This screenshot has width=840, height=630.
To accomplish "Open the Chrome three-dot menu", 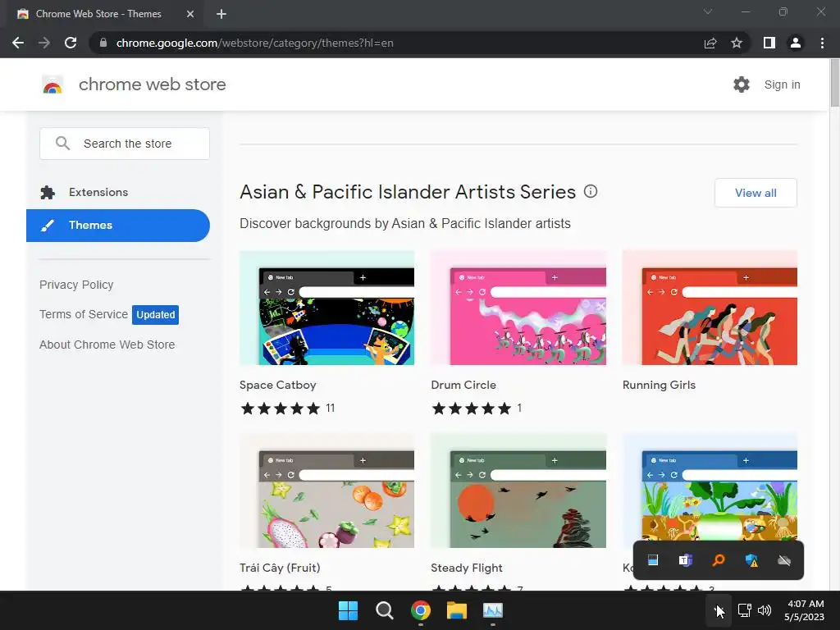I will click(x=822, y=43).
